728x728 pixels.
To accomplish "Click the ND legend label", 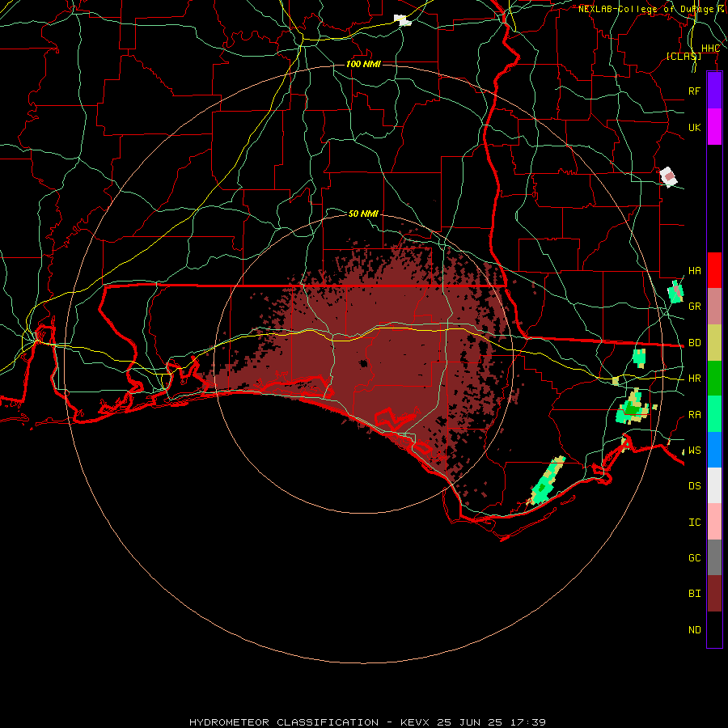I will (x=694, y=630).
